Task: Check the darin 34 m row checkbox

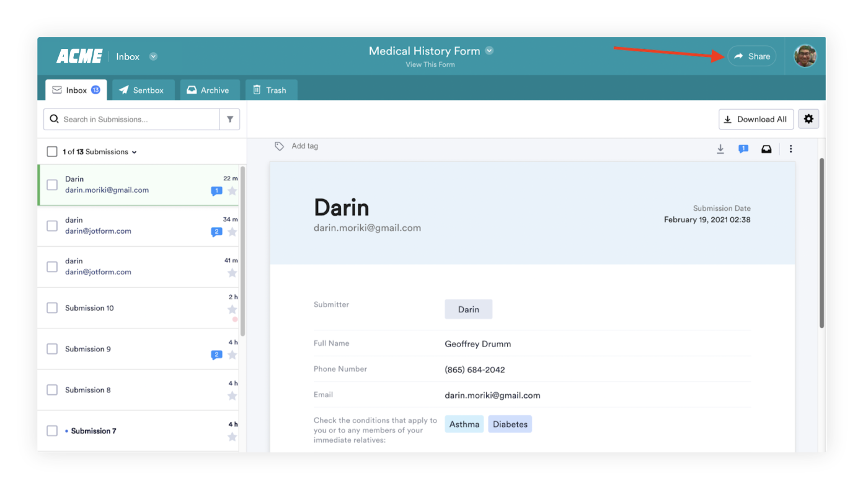Action: [x=52, y=226]
